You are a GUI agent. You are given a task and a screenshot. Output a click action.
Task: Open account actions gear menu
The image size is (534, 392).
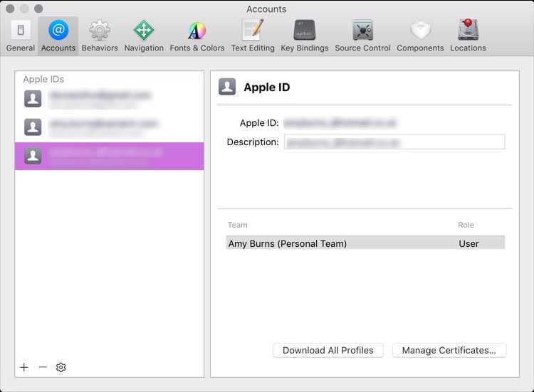[61, 367]
